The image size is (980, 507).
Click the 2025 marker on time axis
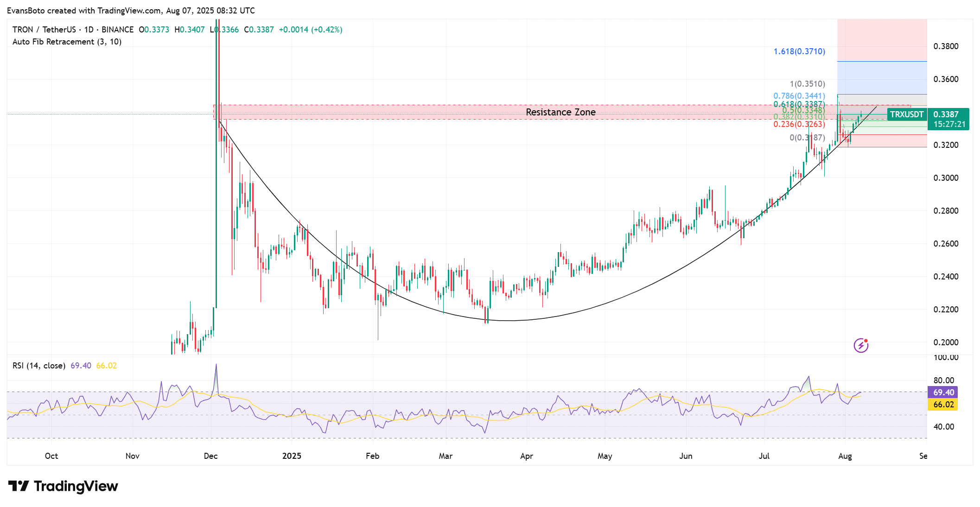coord(292,456)
